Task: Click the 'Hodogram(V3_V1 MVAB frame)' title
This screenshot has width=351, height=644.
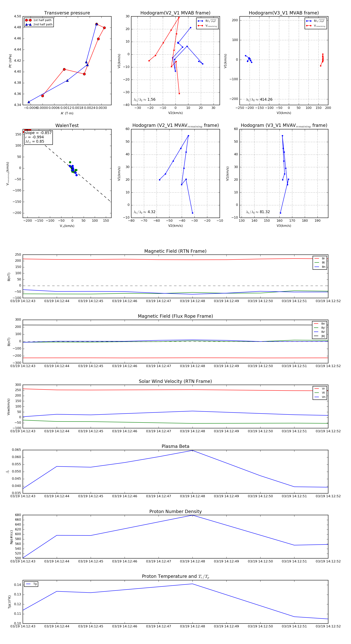Action: tap(284, 13)
